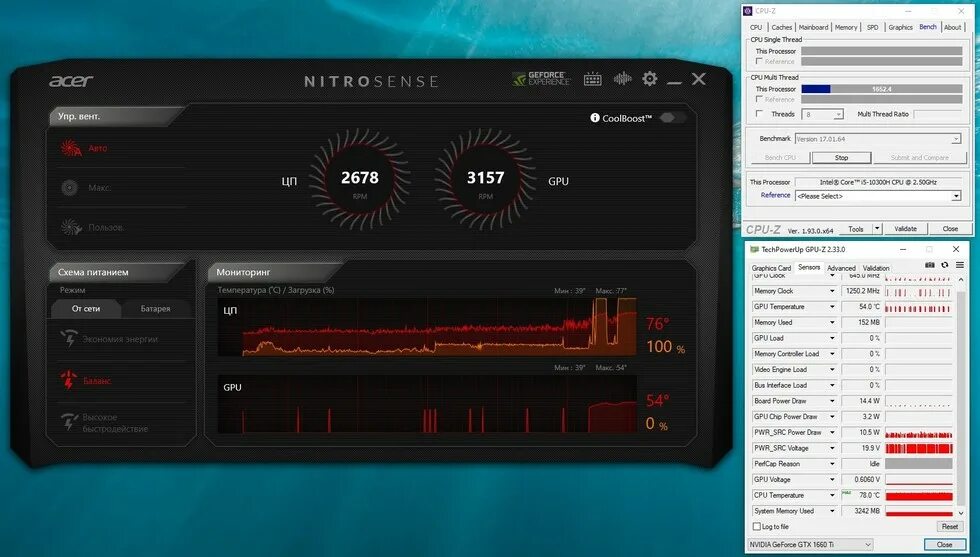Open GPU Load sensor dropdown

coord(832,338)
